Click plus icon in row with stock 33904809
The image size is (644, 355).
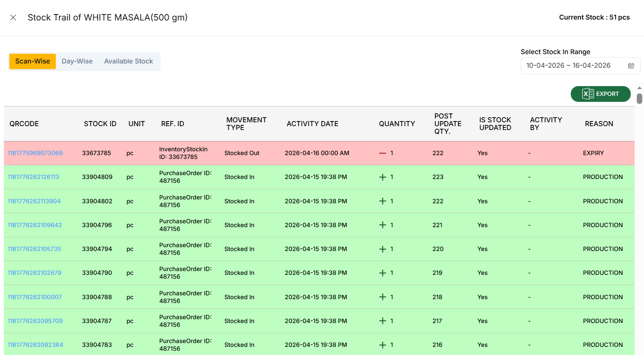[382, 177]
